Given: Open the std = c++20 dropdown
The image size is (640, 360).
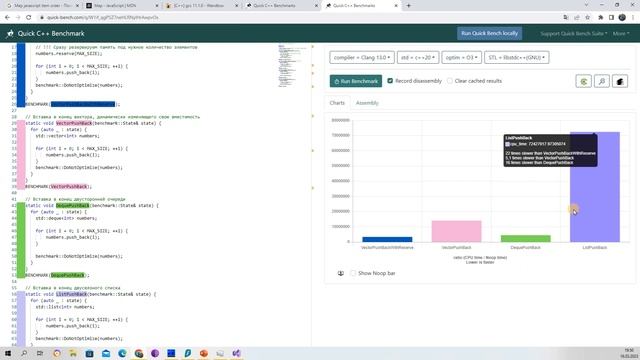Looking at the screenshot, I should pyautogui.click(x=418, y=58).
